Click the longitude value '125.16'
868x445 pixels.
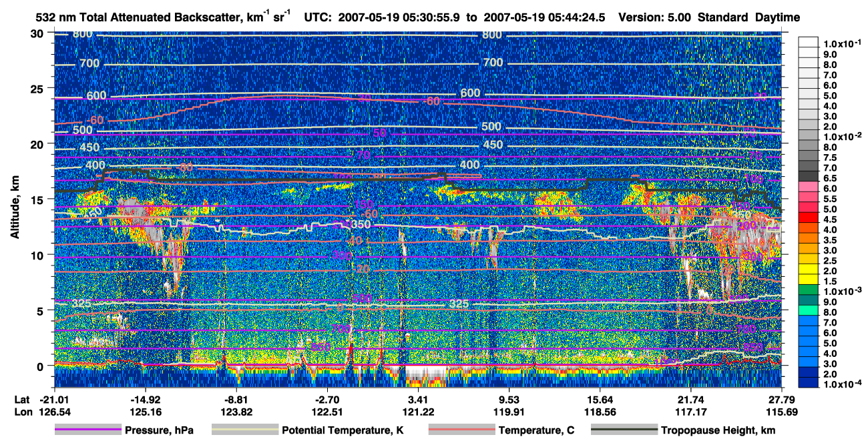tap(145, 412)
